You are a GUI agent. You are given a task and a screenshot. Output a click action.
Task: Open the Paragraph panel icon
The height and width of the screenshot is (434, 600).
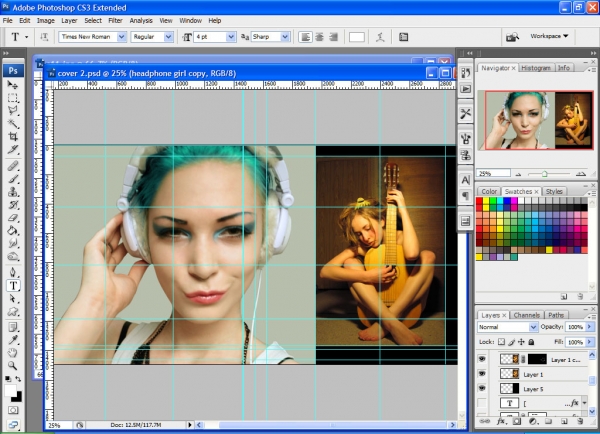[x=466, y=196]
